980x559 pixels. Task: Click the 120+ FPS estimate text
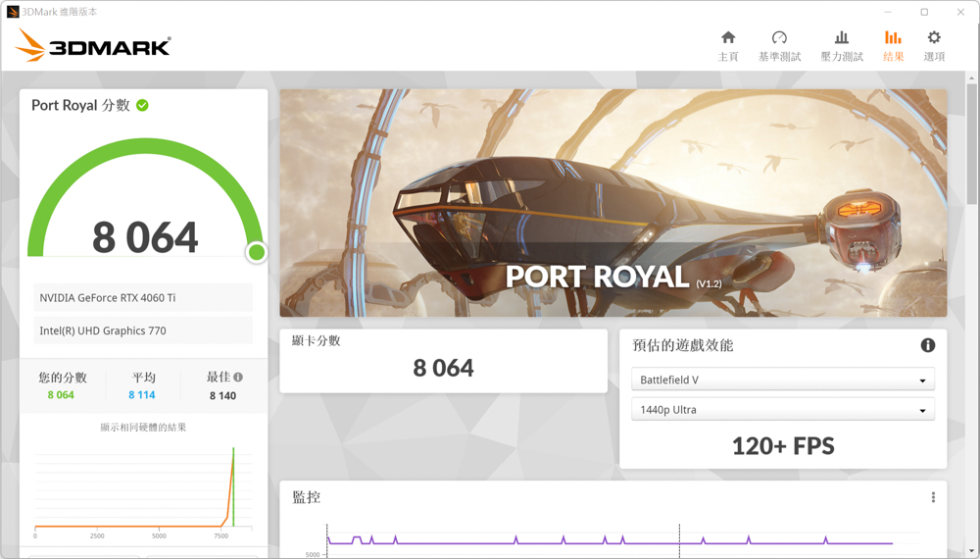point(783,446)
